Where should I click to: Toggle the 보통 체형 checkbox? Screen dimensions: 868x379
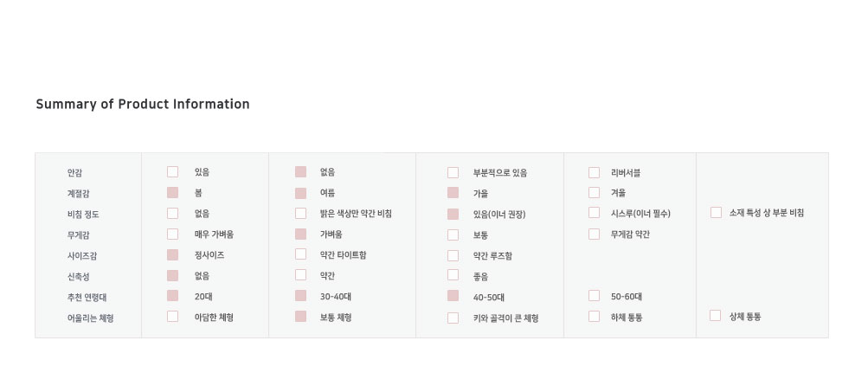click(x=301, y=317)
